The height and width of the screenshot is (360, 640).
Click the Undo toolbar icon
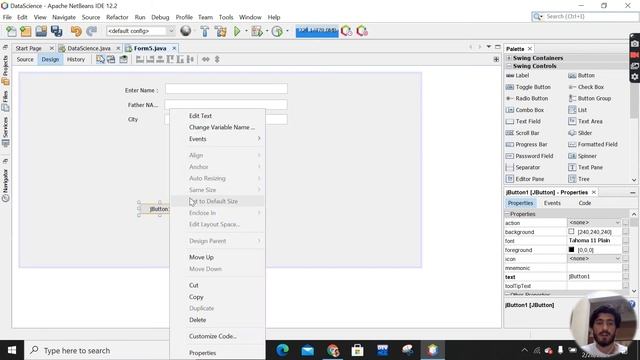pos(76,31)
